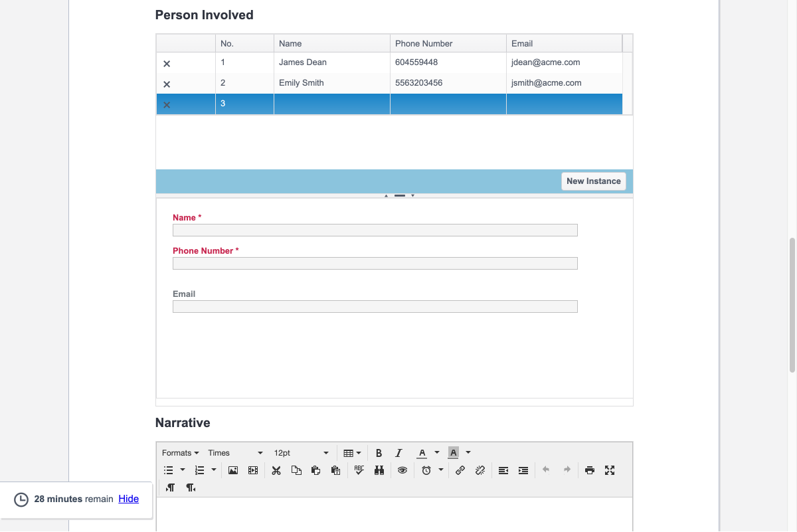Click the cut scissors icon

pos(276,470)
